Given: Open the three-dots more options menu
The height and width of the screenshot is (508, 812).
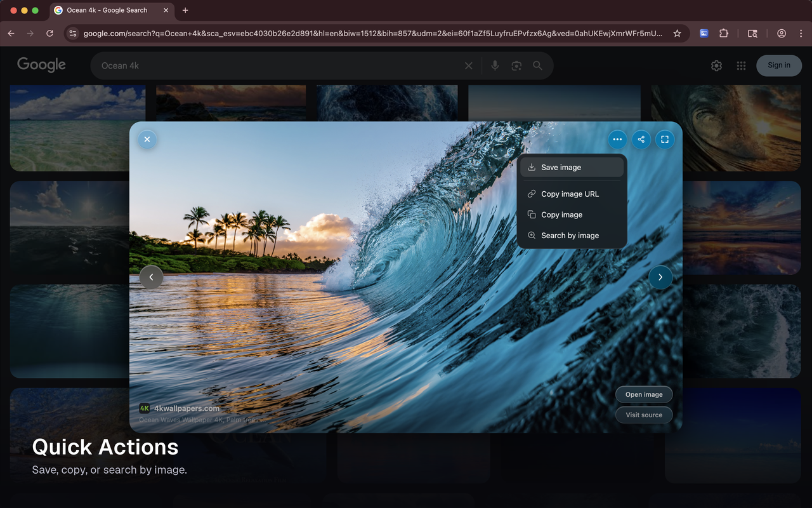Looking at the screenshot, I should (x=617, y=140).
